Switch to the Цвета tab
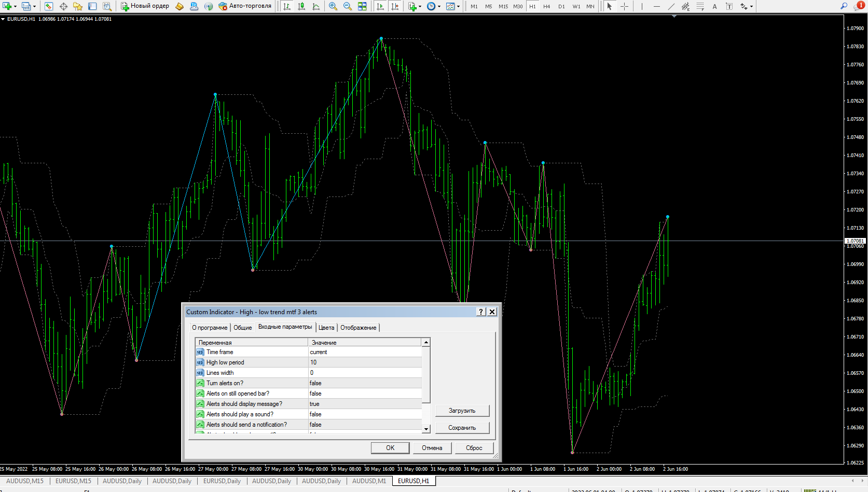 point(326,328)
